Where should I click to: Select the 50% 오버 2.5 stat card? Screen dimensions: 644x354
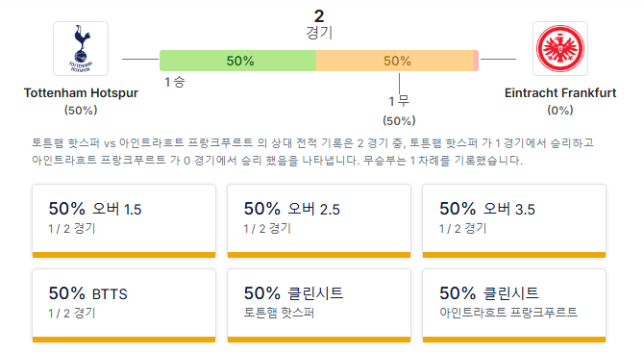coord(319,221)
